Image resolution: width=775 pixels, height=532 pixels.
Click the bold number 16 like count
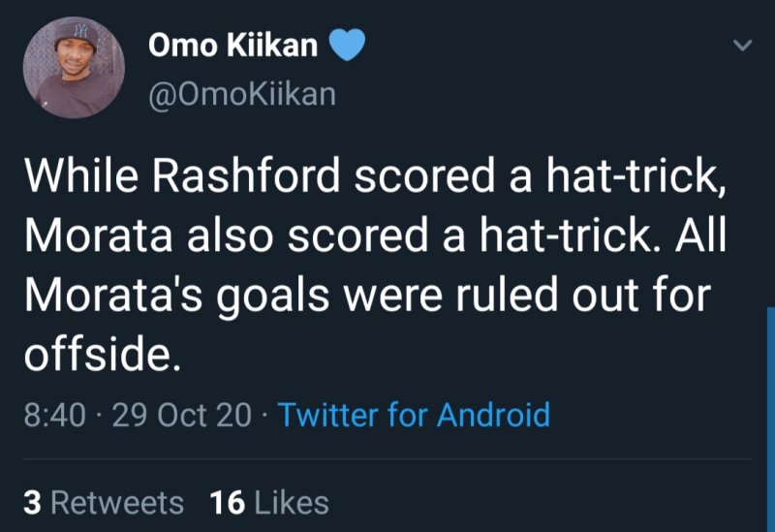tap(226, 503)
